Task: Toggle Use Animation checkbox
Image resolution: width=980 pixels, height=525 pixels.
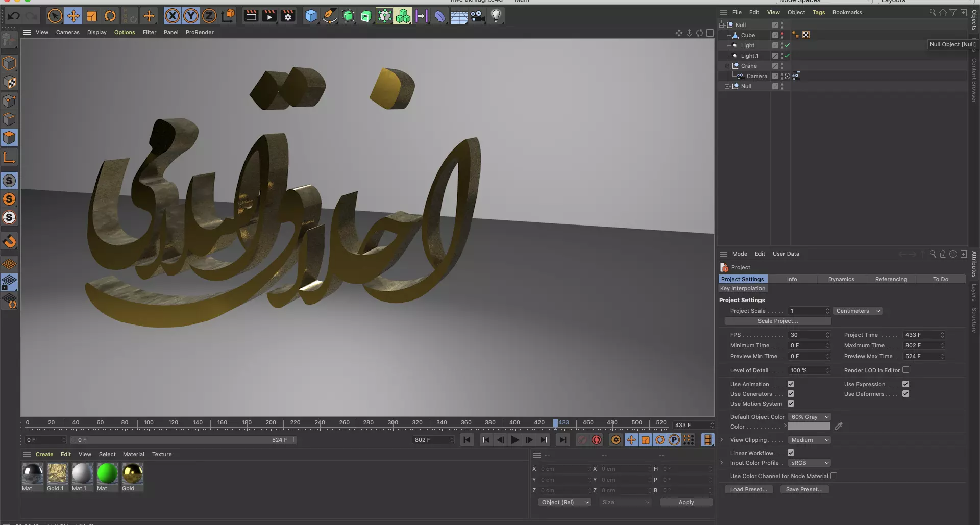Action: point(791,384)
